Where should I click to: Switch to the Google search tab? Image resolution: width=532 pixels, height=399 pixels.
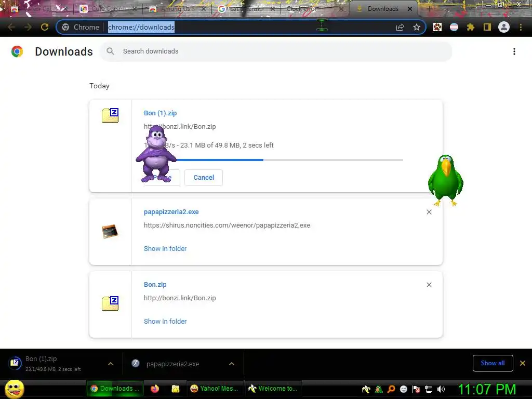(x=246, y=9)
